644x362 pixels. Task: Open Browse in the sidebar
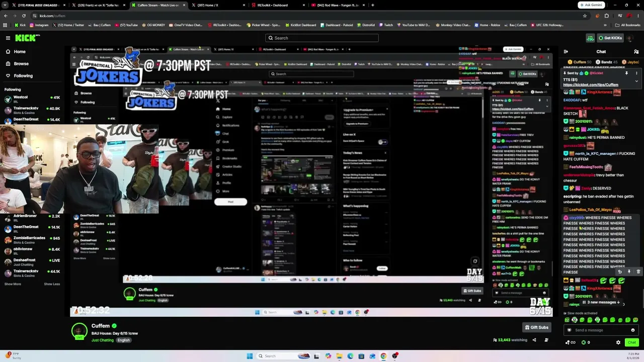pyautogui.click(x=21, y=64)
